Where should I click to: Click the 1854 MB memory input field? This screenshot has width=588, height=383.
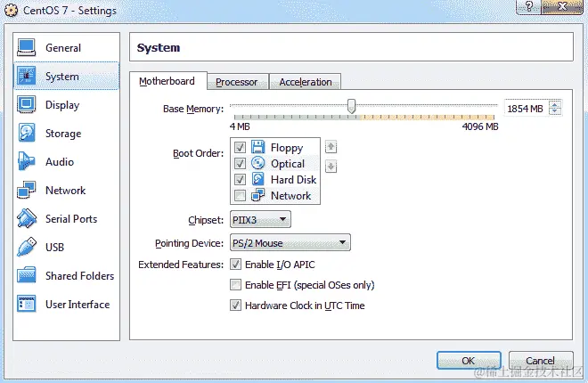[527, 109]
